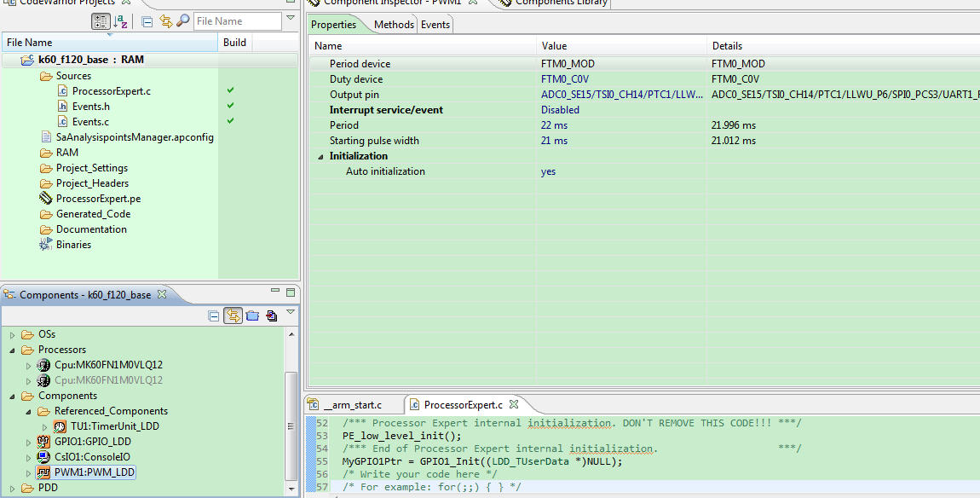Expand the PDD folder arrow
The image size is (980, 498).
point(13,488)
